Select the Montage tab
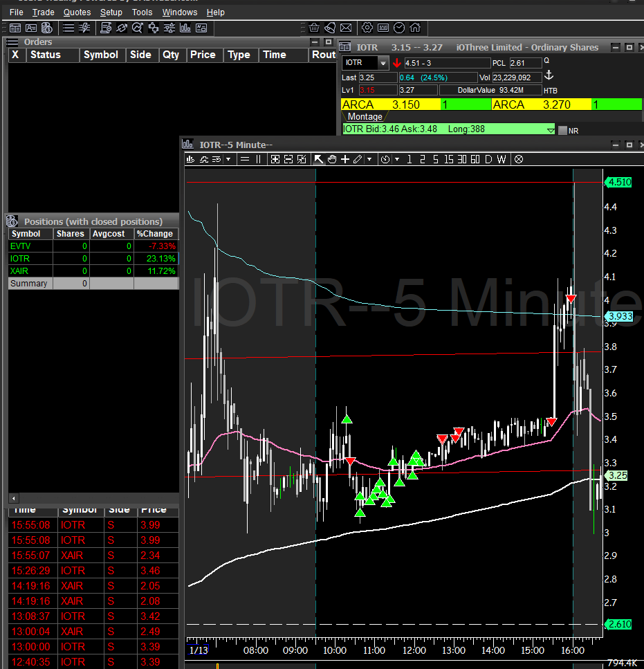Image resolution: width=644 pixels, height=669 pixels. point(365,116)
